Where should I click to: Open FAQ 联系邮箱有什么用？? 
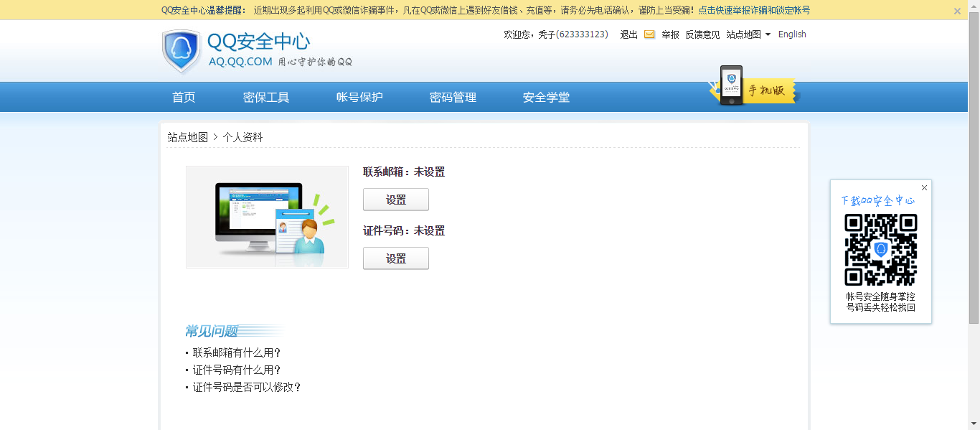tap(237, 353)
